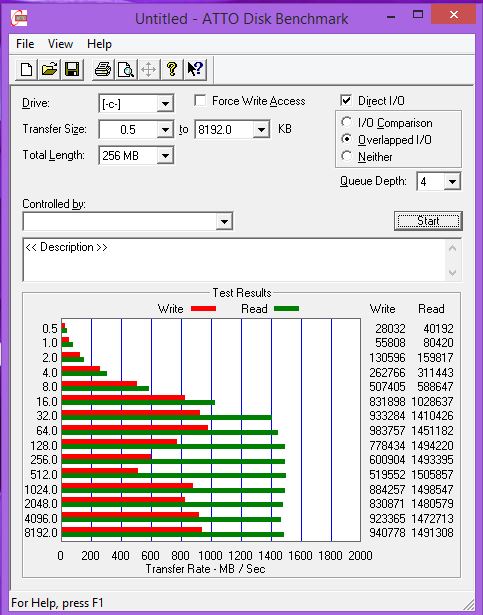This screenshot has width=483, height=615.
Task: Open the File menu
Action: pos(25,44)
